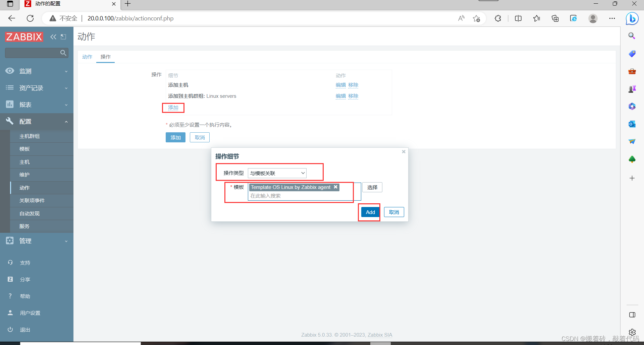Click Zabbix SIA footer link
This screenshot has height=345, width=644.
[x=380, y=335]
